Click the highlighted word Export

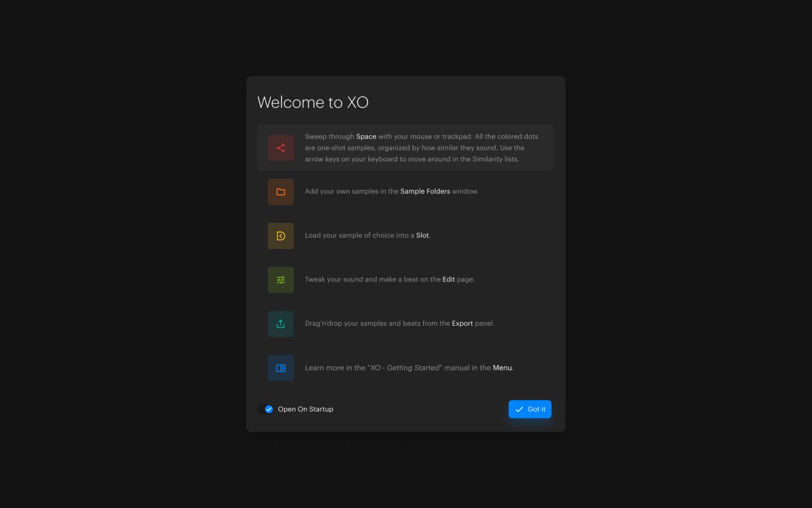(x=462, y=323)
